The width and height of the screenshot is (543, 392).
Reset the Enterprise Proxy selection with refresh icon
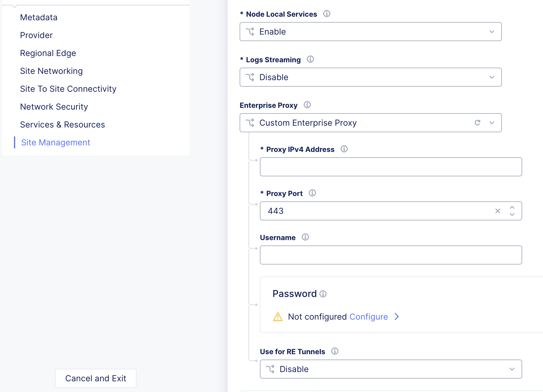[477, 123]
